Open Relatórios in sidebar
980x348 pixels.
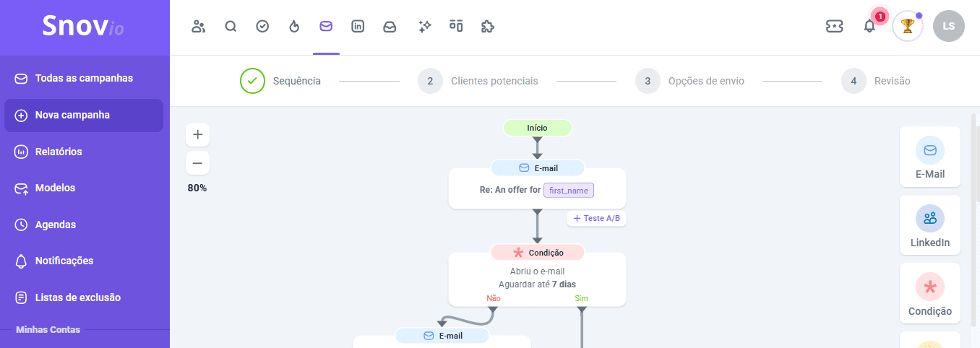pyautogui.click(x=84, y=152)
